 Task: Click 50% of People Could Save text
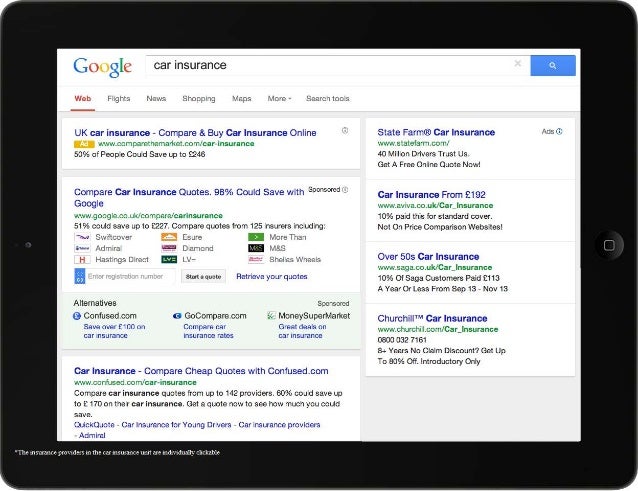(x=140, y=154)
